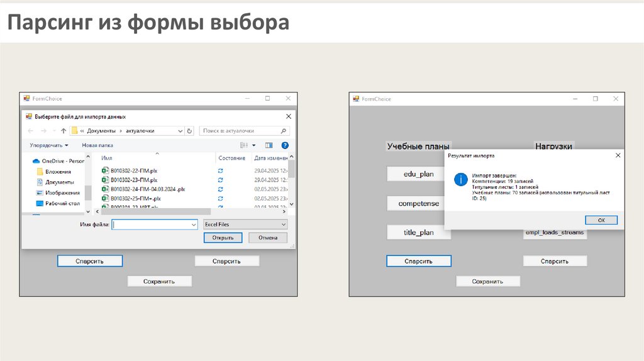The image size is (644, 361).
Task: Click the sync status icon for B010302-24-ПМ-04.03.2024 .plx
Action: click(x=221, y=189)
